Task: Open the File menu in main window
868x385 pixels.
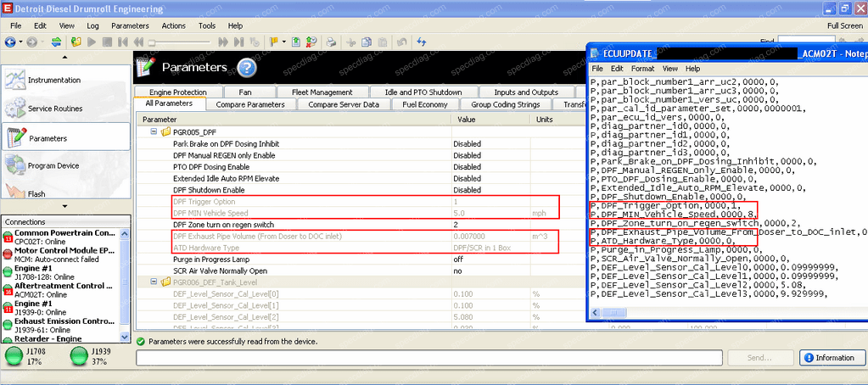Action: (x=15, y=25)
